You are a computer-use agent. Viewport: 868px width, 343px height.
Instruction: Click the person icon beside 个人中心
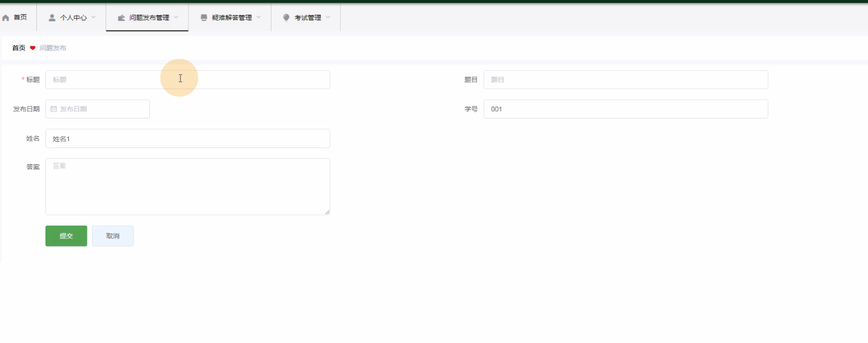[x=52, y=18]
